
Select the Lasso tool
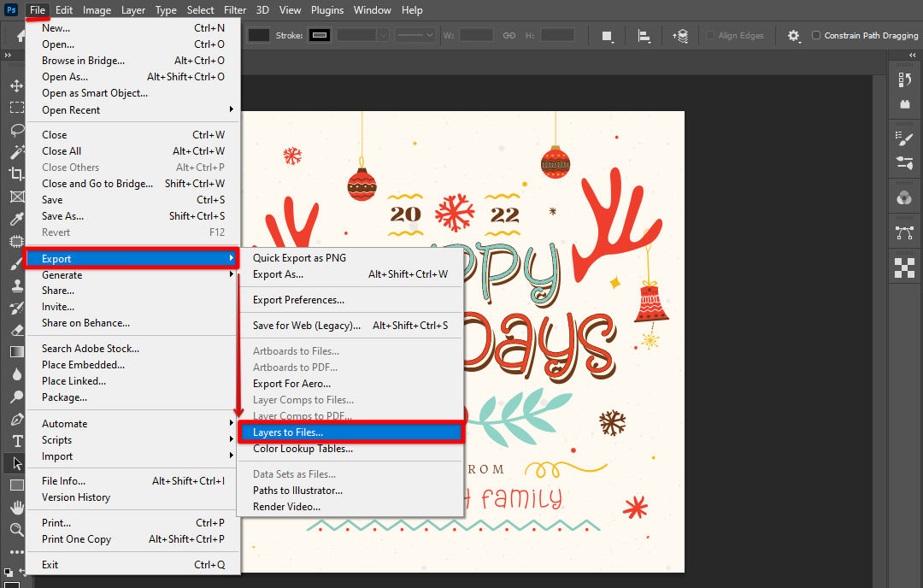(16, 130)
